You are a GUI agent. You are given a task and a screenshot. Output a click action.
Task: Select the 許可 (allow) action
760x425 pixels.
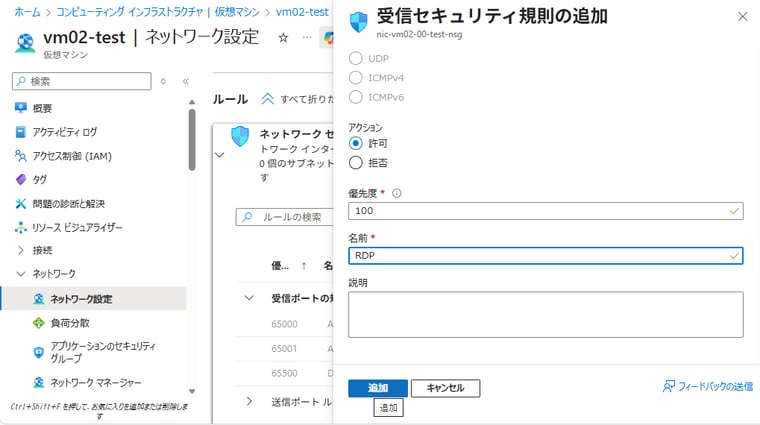(356, 143)
